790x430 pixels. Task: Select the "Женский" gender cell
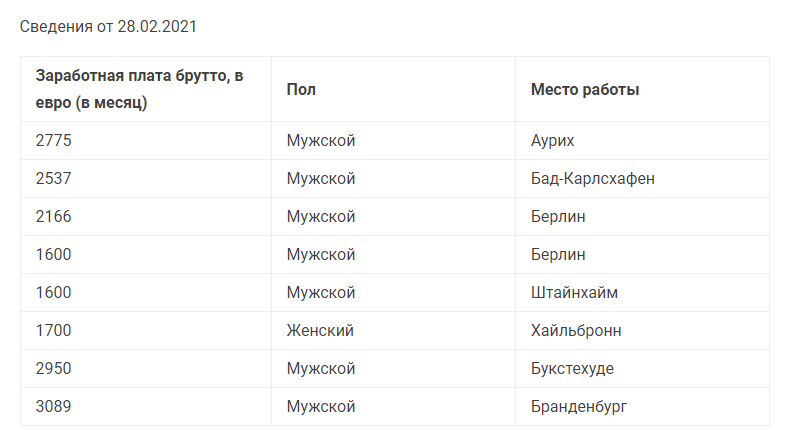[320, 331]
